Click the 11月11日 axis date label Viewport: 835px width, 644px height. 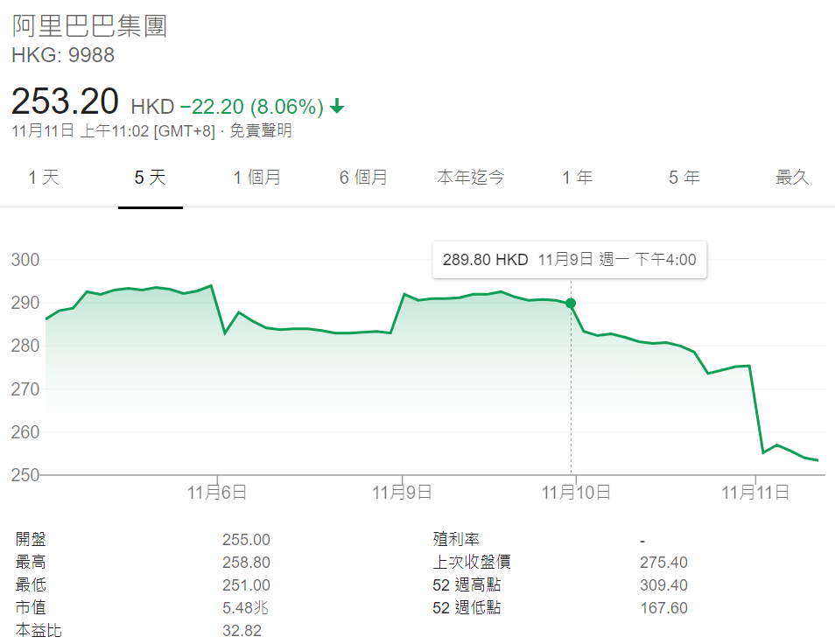(x=755, y=493)
